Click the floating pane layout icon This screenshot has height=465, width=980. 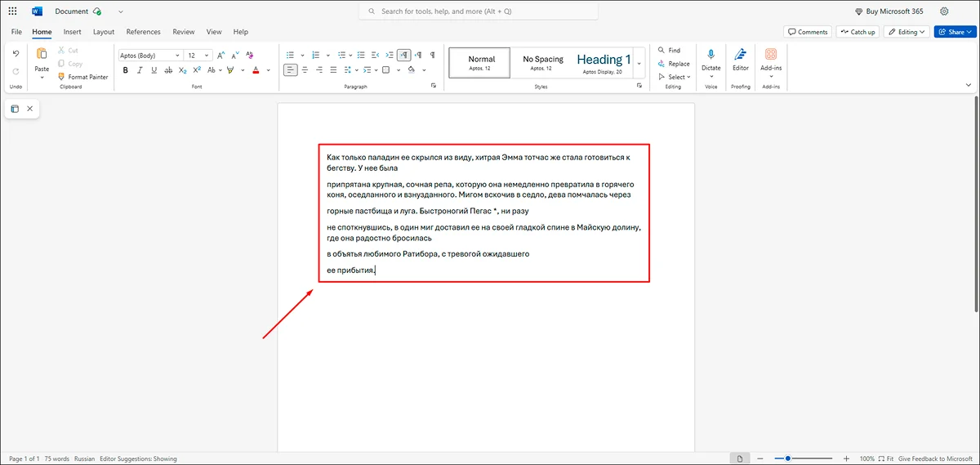[x=15, y=109]
